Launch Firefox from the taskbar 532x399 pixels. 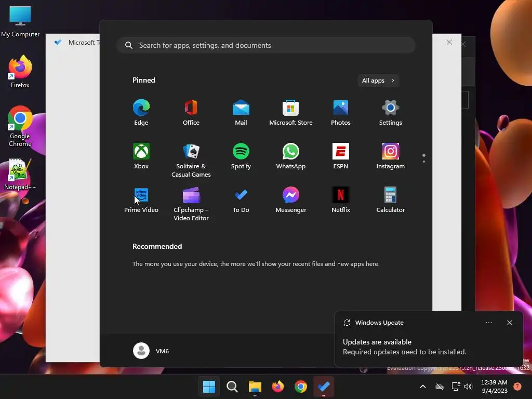278,387
